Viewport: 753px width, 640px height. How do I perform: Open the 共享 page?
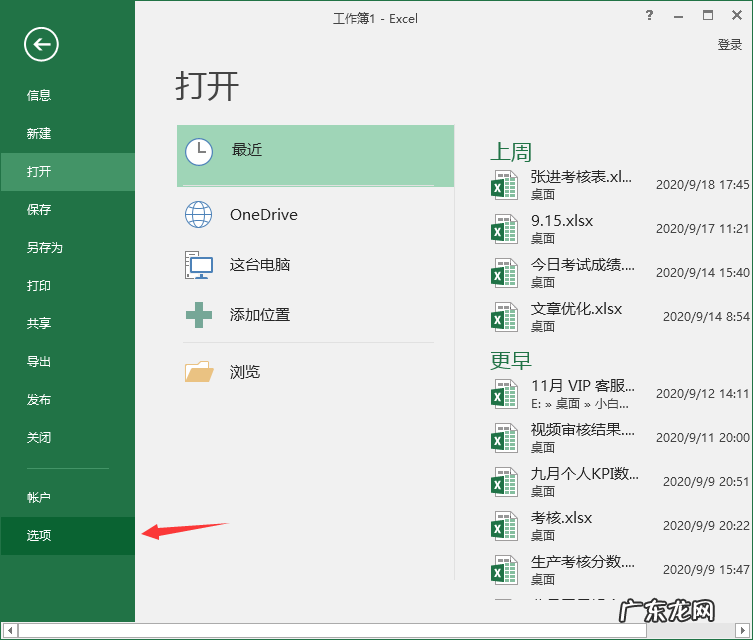68,324
